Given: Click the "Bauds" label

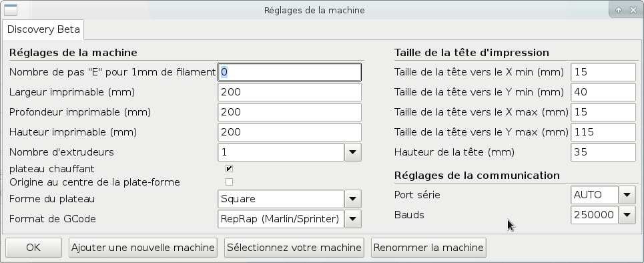Looking at the screenshot, I should (x=409, y=215).
